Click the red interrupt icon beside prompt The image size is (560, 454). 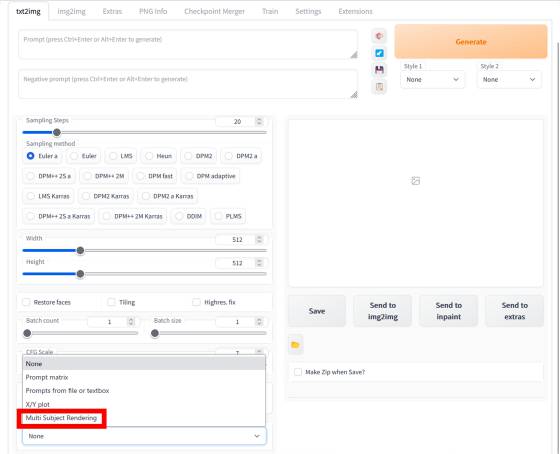(379, 36)
